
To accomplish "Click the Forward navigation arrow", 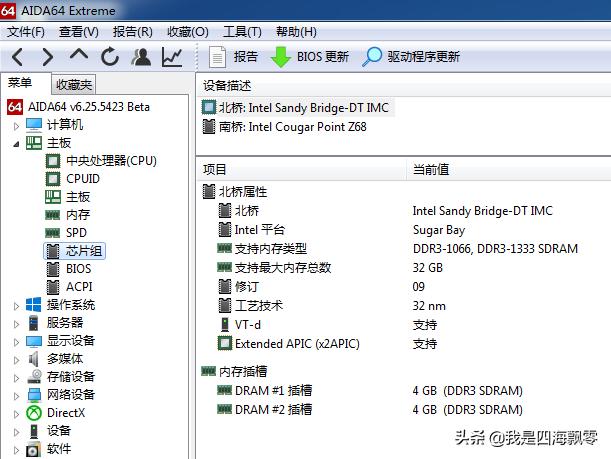I will pyautogui.click(x=47, y=57).
